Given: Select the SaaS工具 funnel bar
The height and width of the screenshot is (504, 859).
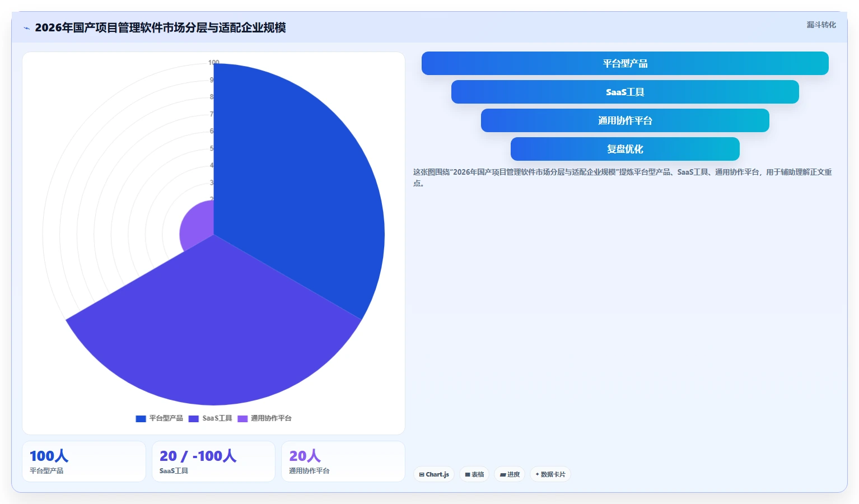Looking at the screenshot, I should (625, 92).
